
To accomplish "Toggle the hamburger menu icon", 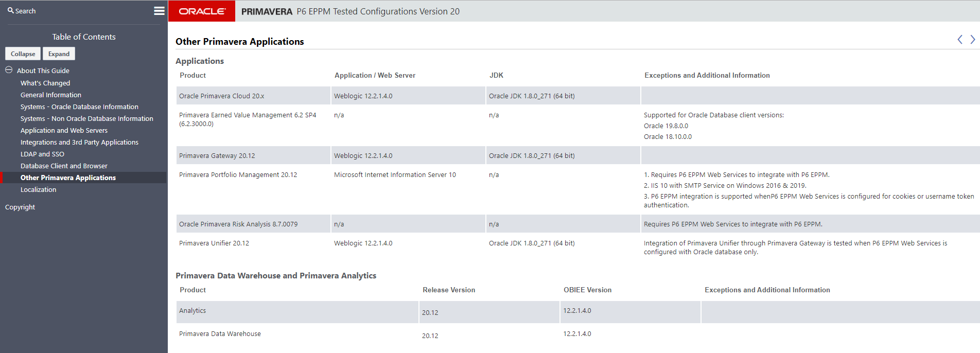I will click(160, 11).
